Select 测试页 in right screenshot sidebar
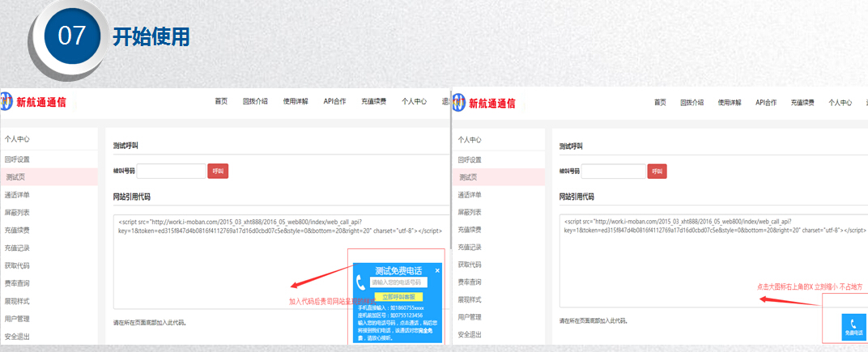This screenshot has height=352, width=868. (x=499, y=177)
